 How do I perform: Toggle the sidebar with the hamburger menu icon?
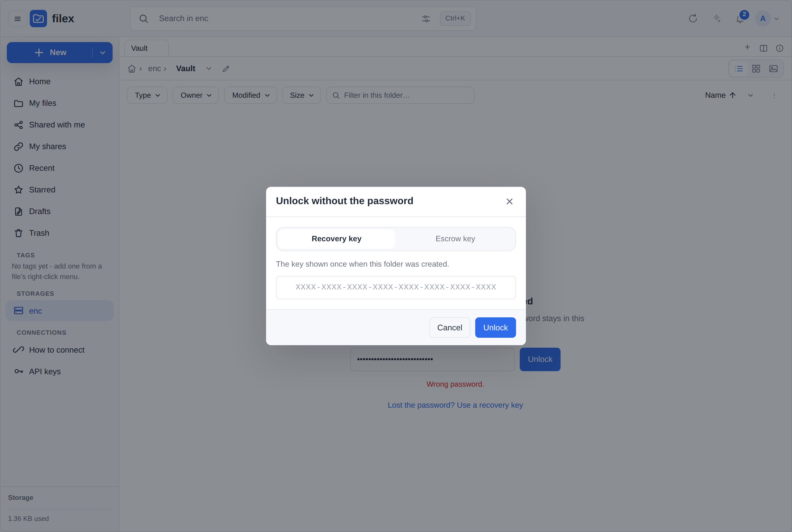click(17, 19)
